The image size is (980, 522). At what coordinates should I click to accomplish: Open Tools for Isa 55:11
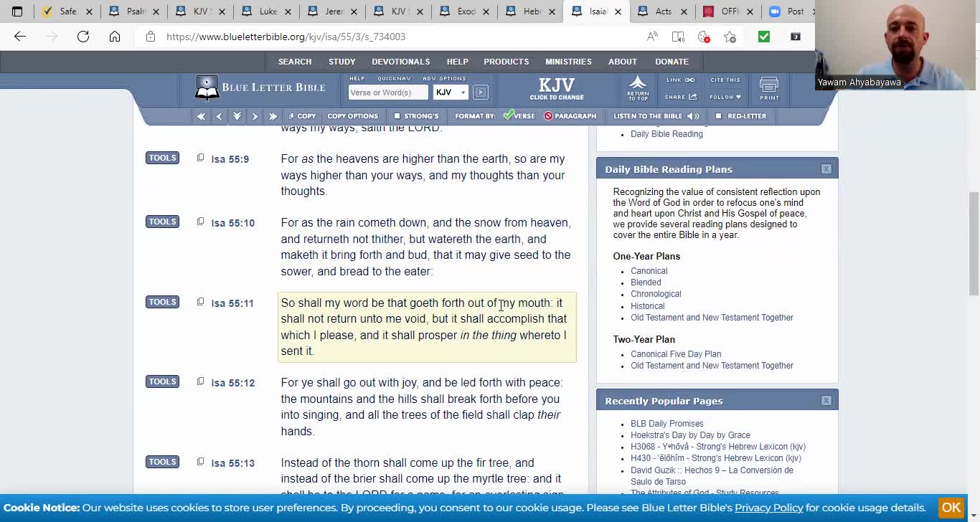pos(162,302)
